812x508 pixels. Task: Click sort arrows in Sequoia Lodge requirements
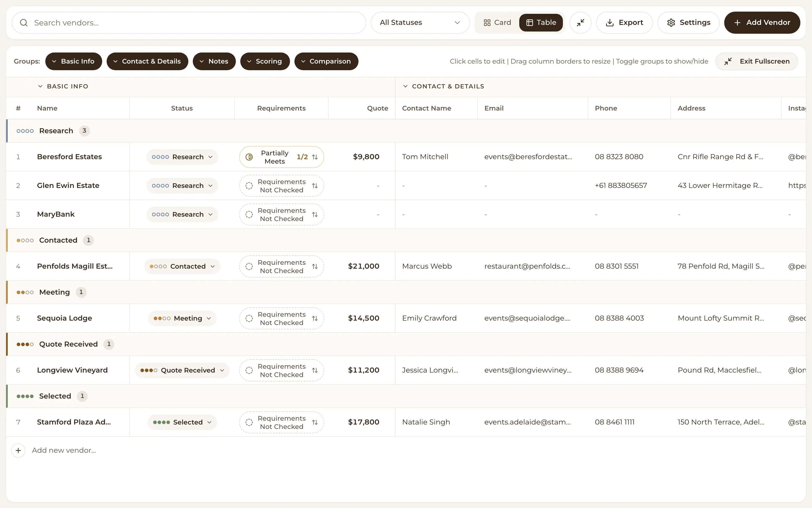pyautogui.click(x=315, y=318)
